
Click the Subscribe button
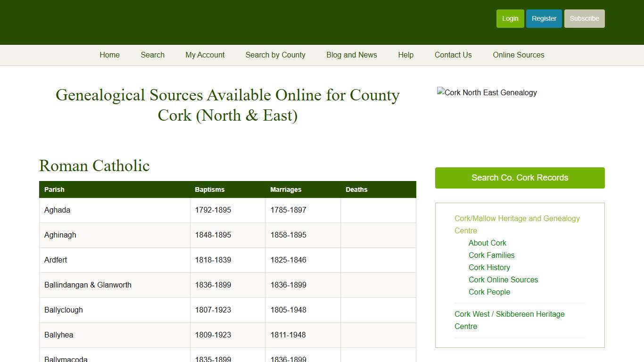point(584,18)
